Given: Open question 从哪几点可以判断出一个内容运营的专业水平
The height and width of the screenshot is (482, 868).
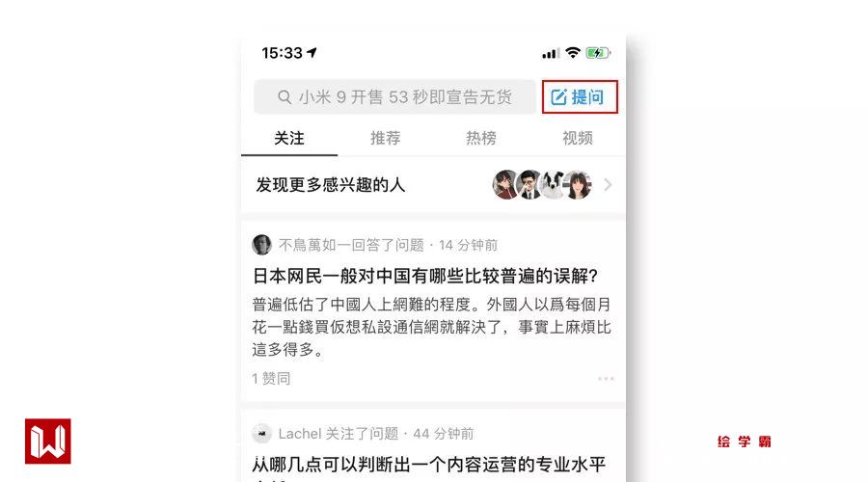Looking at the screenshot, I should click(x=429, y=465).
